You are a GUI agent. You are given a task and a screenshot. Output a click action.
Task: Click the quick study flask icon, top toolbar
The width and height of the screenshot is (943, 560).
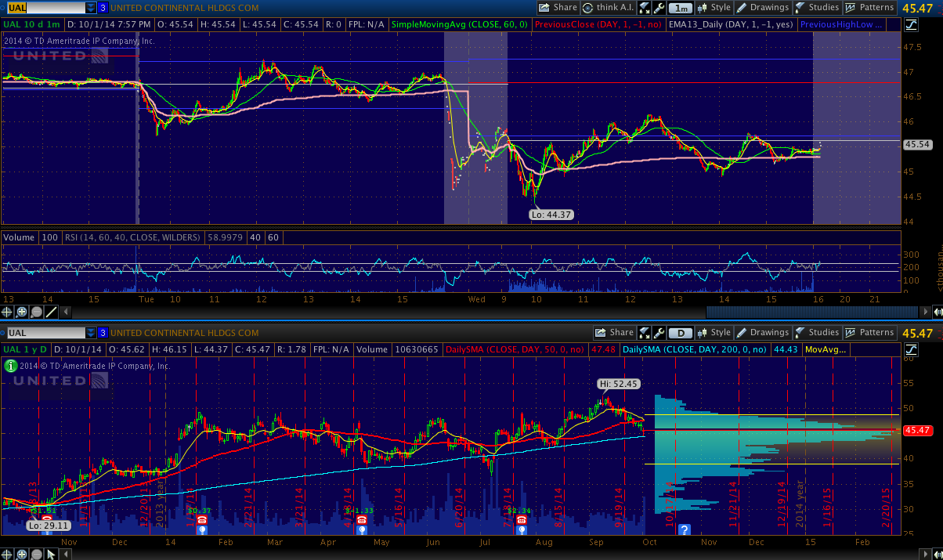click(x=645, y=8)
